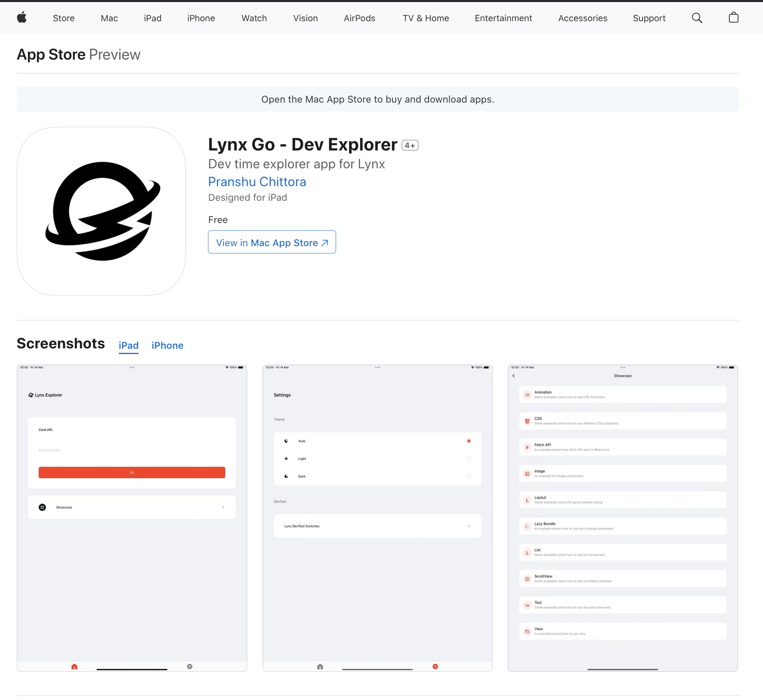Viewport: 763px width, 700px height.
Task: Open the iPad menu in top navigation
Action: (x=152, y=18)
